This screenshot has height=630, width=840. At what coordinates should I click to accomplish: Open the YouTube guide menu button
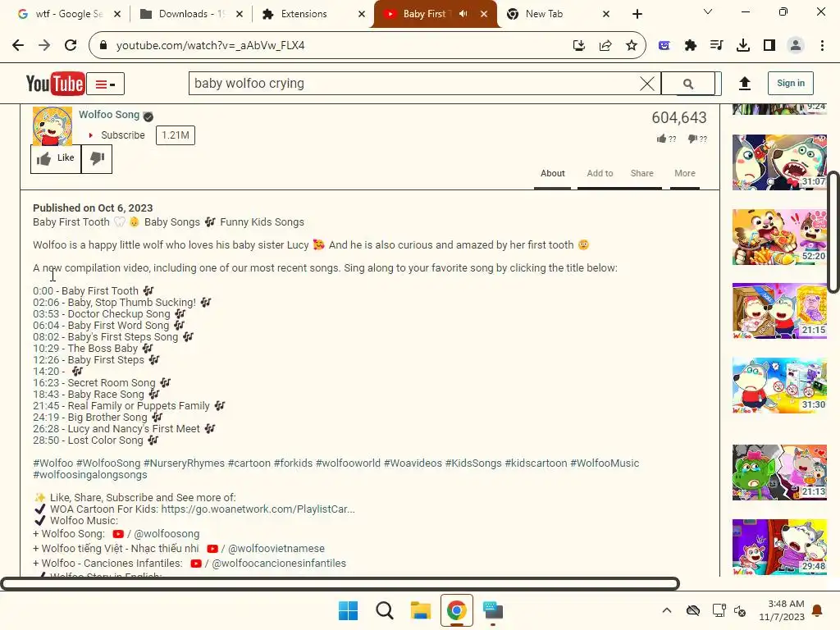(106, 84)
